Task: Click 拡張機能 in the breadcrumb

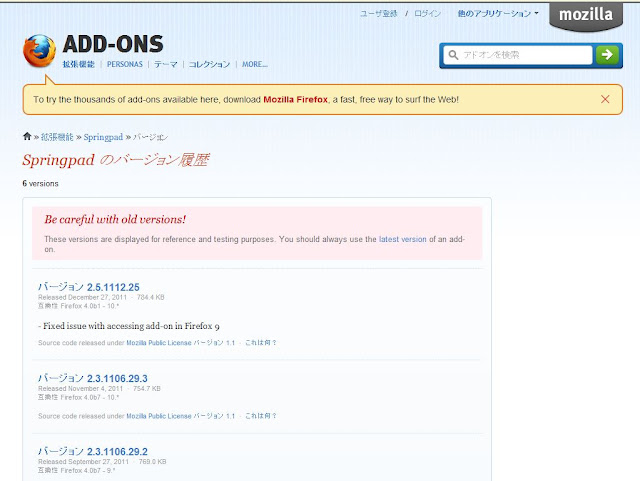Action: point(57,137)
